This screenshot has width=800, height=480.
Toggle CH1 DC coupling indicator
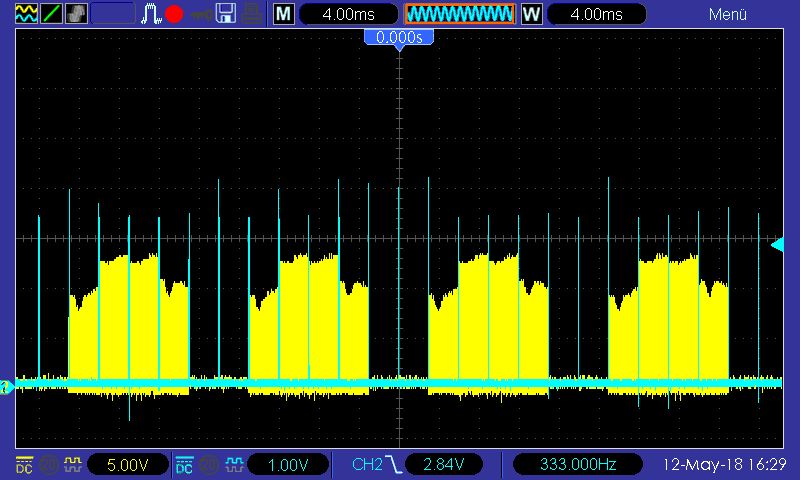[x=23, y=464]
